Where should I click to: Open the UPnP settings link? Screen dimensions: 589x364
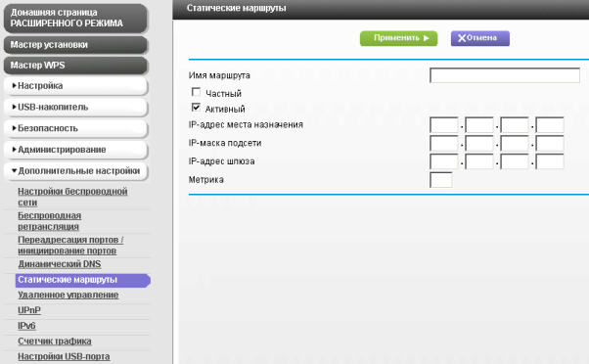coord(29,310)
